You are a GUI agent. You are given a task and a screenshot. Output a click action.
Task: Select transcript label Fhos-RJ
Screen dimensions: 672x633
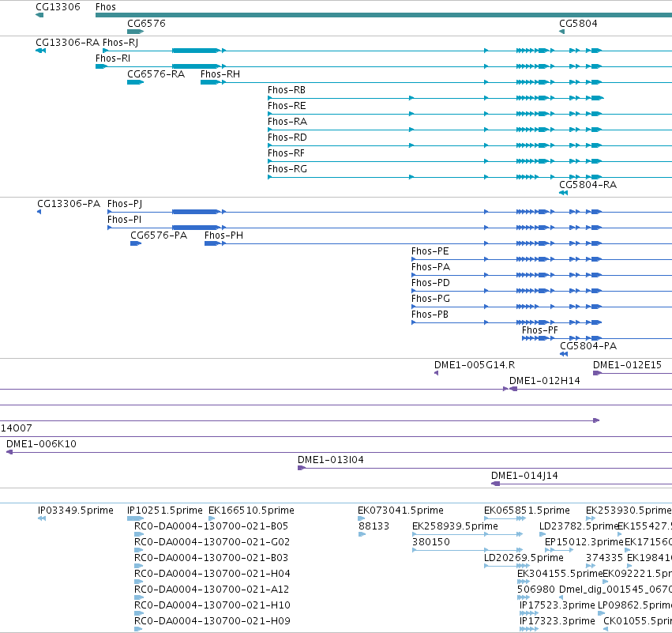coord(121,42)
